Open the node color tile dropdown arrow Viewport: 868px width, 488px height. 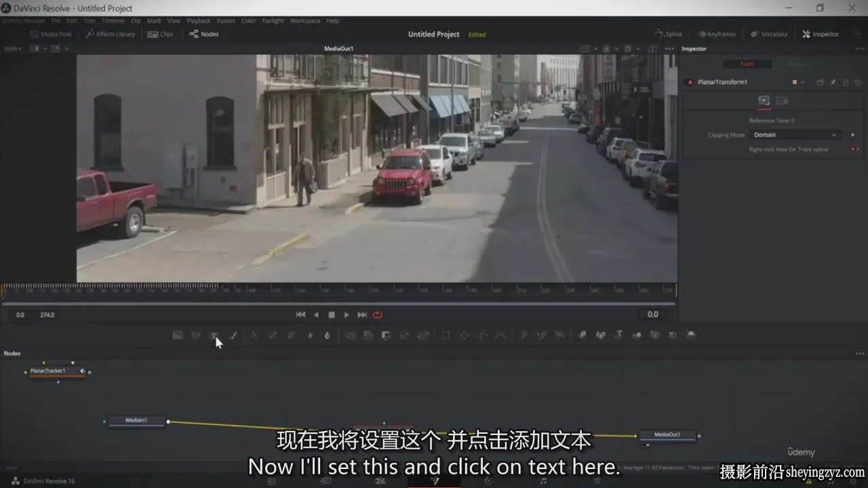[803, 83]
